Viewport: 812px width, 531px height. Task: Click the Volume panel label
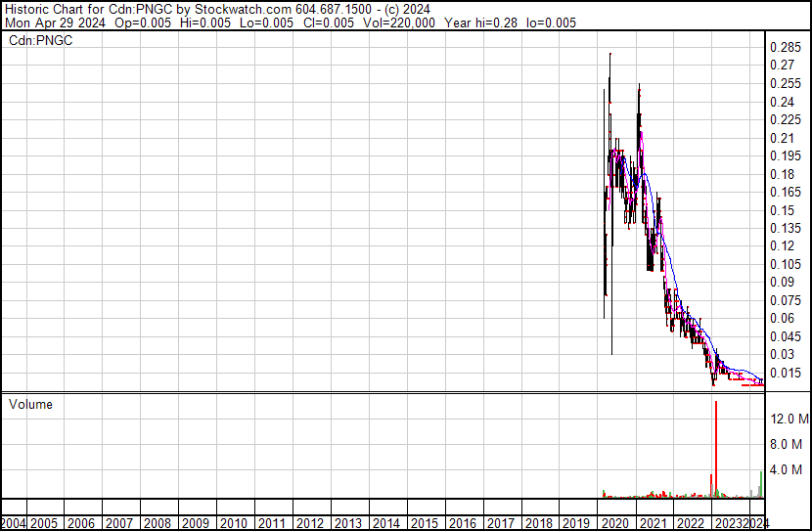[30, 404]
